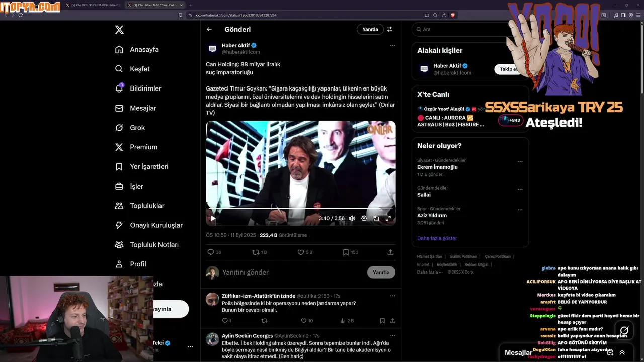Image resolution: width=644 pixels, height=362 pixels.
Task: Open video settings gear
Action: click(364, 218)
